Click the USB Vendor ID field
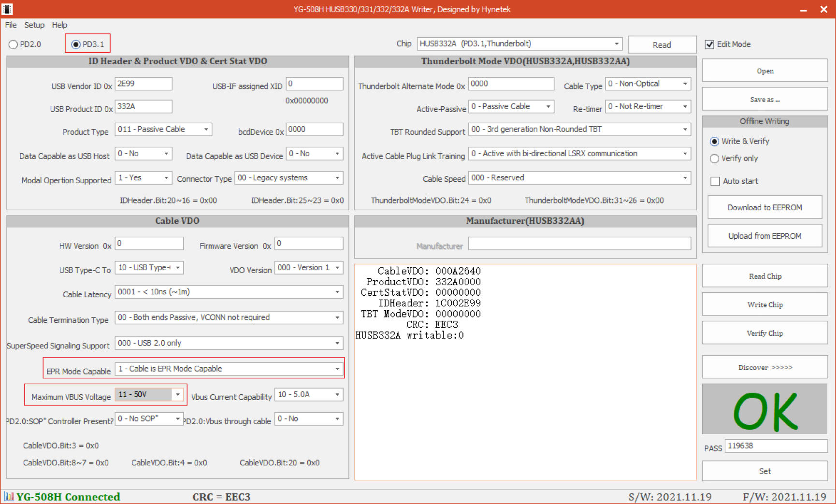Screen dimensions: 836x504 click(x=144, y=84)
